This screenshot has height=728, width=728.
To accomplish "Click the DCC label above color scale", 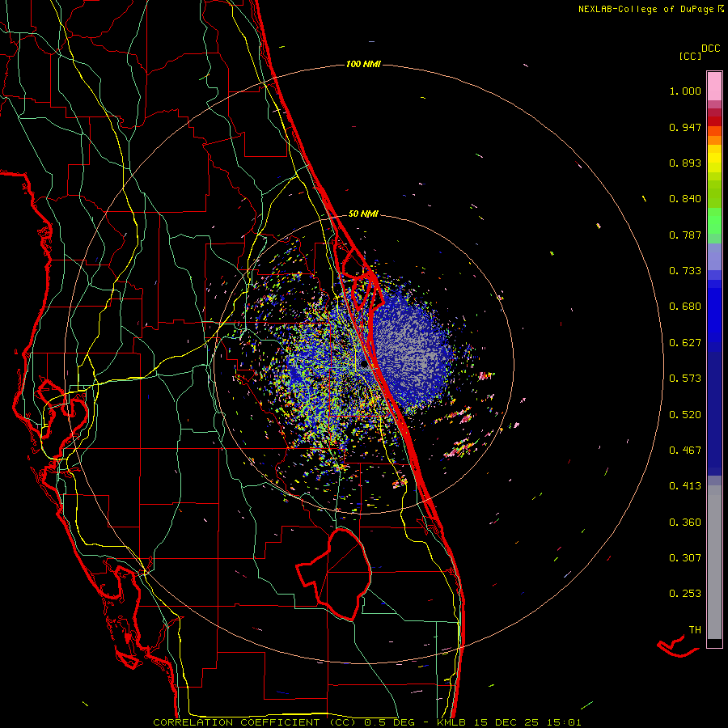I will tap(710, 49).
